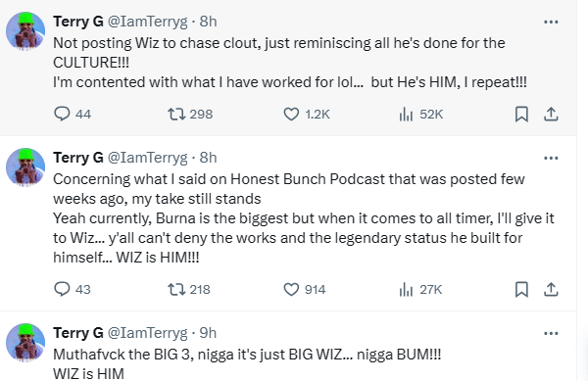Open the Terry G name on the BIG 3 tweet

click(x=78, y=333)
